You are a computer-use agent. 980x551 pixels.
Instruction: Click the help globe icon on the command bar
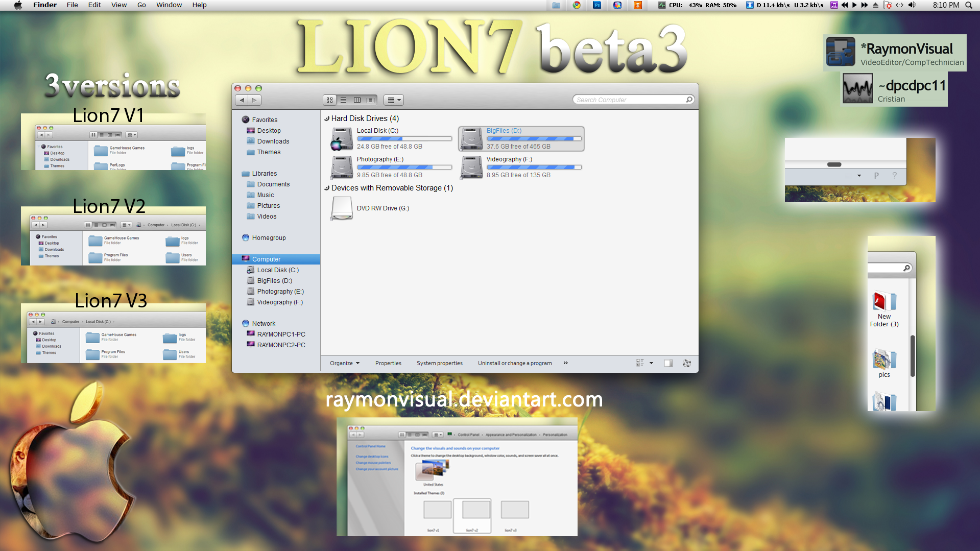(x=686, y=363)
